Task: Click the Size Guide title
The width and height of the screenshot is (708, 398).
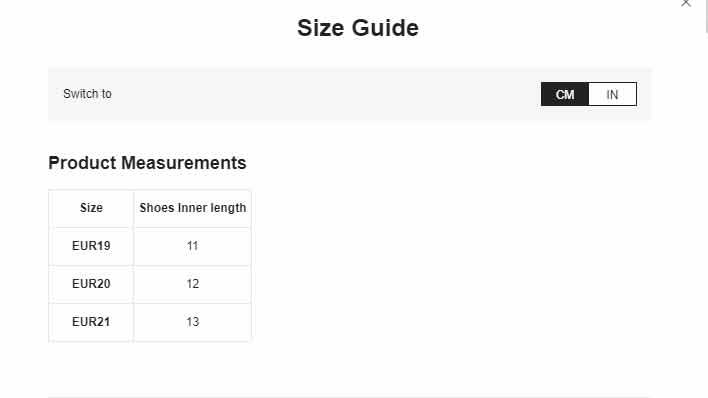Action: pyautogui.click(x=358, y=28)
